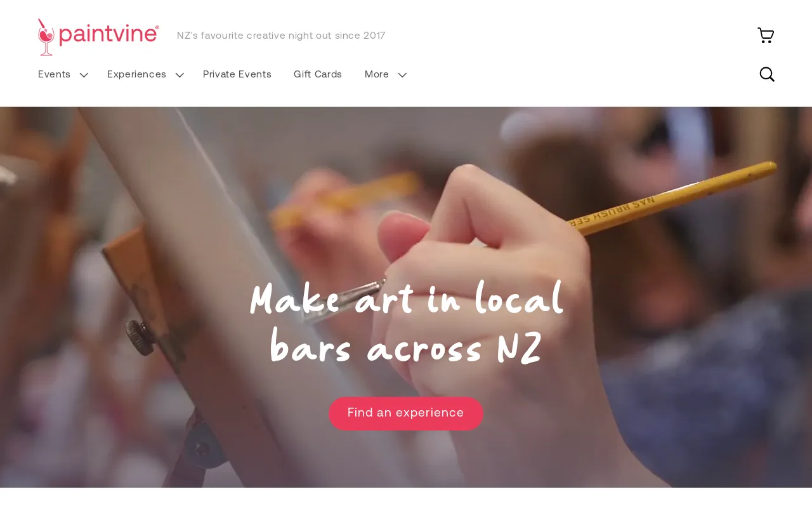Open the shopping cart
This screenshot has height=508, width=812.
click(766, 36)
